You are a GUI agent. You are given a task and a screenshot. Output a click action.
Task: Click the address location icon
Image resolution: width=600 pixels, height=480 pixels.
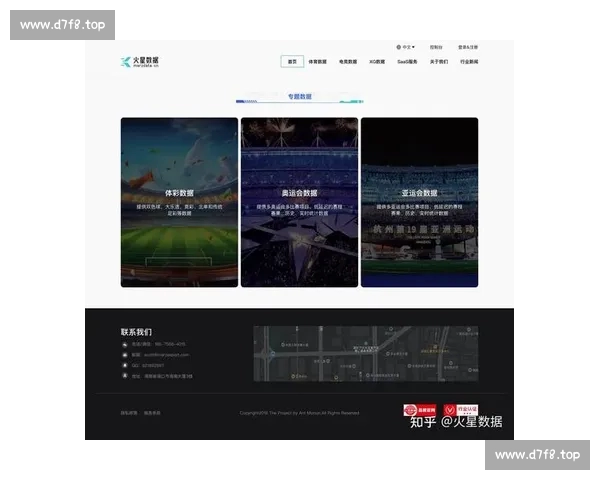[x=125, y=376]
